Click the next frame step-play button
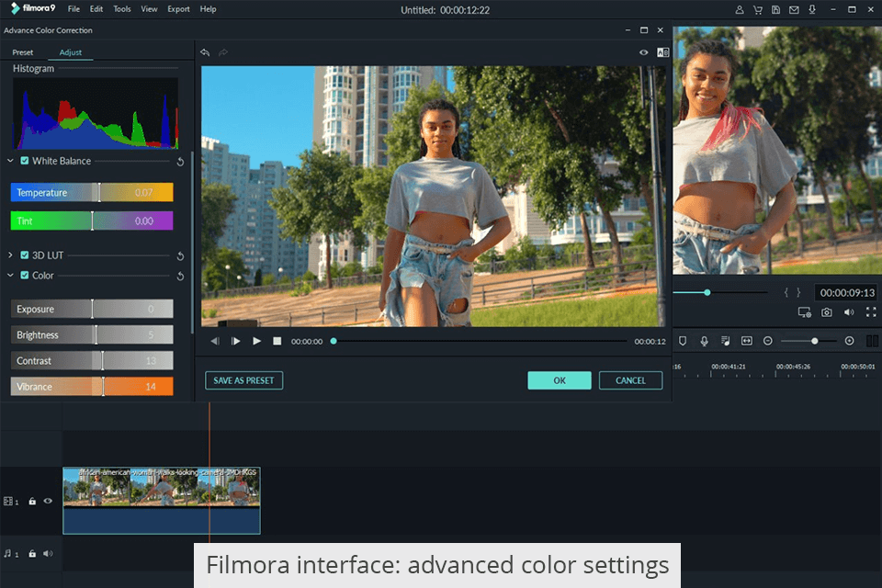This screenshot has height=588, width=882. tap(236, 341)
